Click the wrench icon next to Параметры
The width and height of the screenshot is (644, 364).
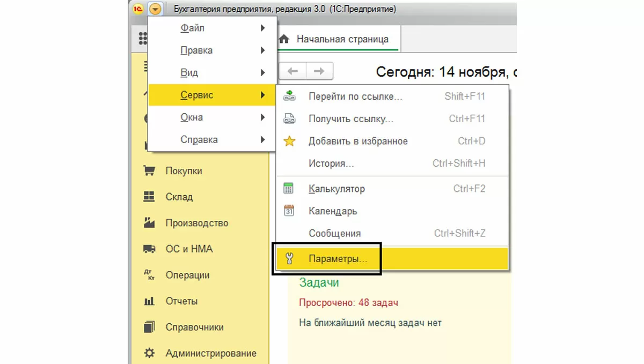click(x=289, y=259)
